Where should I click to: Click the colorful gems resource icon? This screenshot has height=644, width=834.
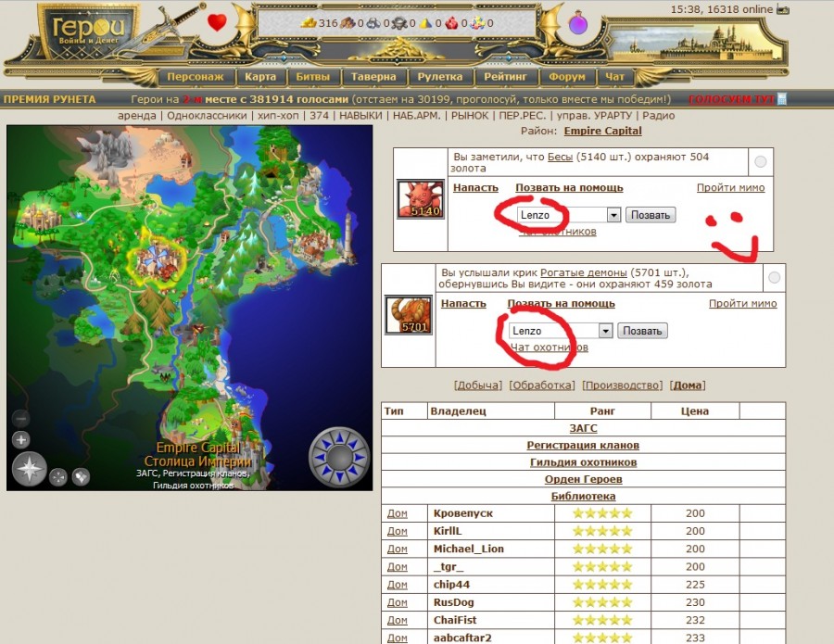coord(477,23)
